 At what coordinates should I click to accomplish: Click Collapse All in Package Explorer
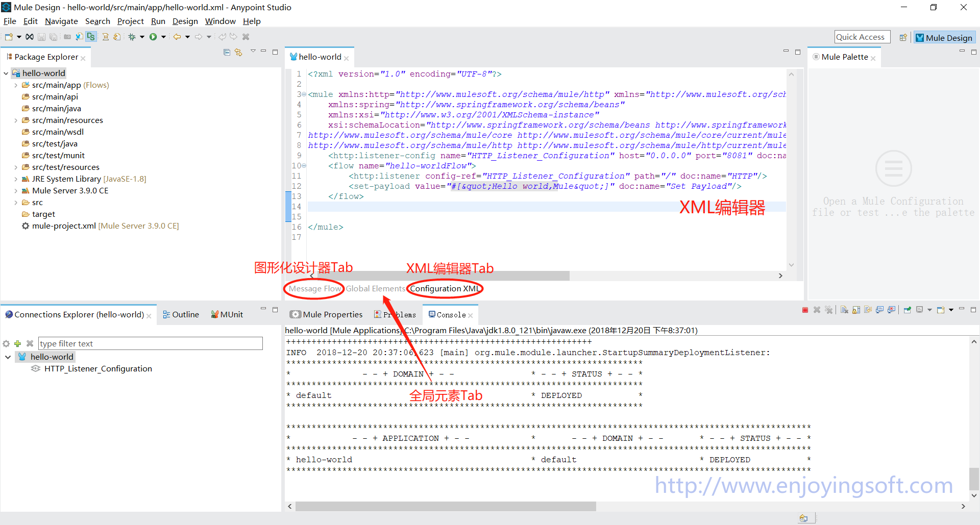pyautogui.click(x=227, y=52)
